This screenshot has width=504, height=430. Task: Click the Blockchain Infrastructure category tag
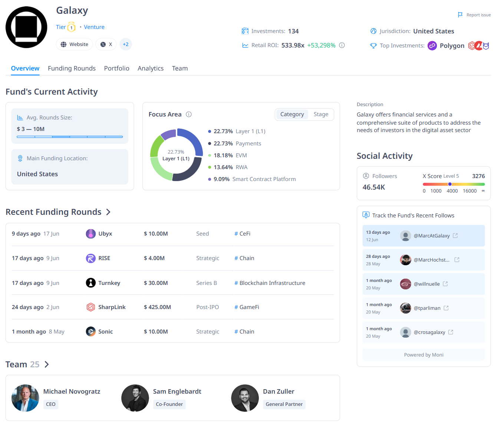pyautogui.click(x=270, y=283)
